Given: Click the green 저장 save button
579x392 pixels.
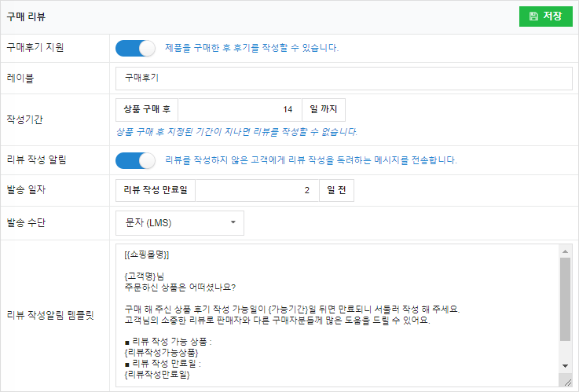Looking at the screenshot, I should tap(545, 16).
